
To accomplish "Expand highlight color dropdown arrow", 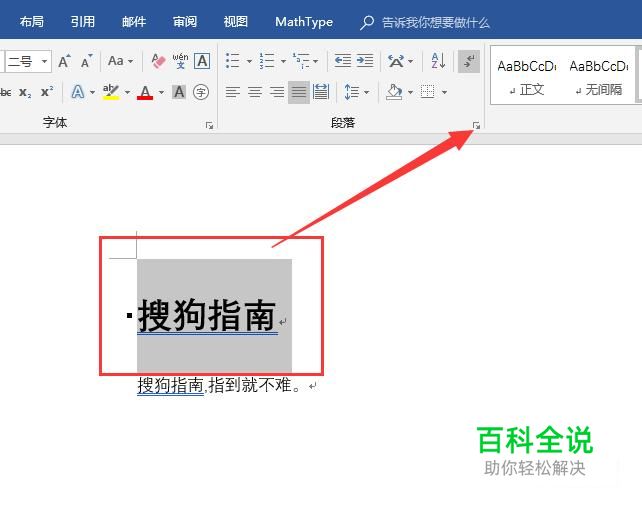I will [127, 92].
